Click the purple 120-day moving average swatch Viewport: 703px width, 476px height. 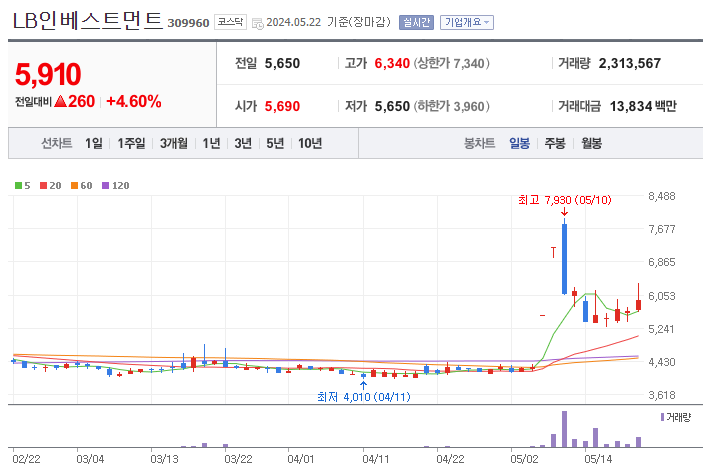click(x=106, y=186)
